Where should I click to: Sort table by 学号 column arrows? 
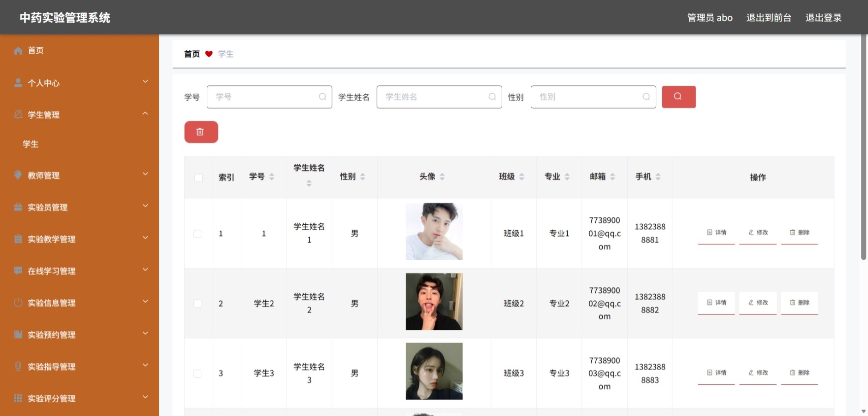coord(272,176)
